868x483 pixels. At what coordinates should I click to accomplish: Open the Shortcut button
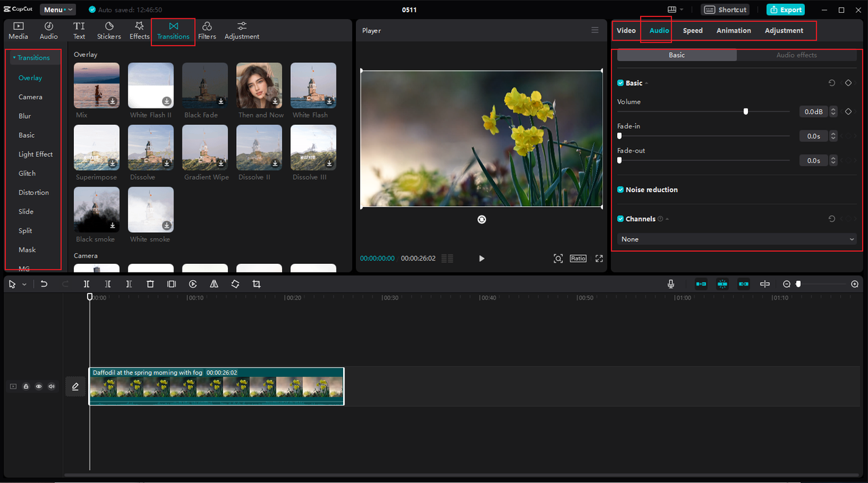coord(726,9)
